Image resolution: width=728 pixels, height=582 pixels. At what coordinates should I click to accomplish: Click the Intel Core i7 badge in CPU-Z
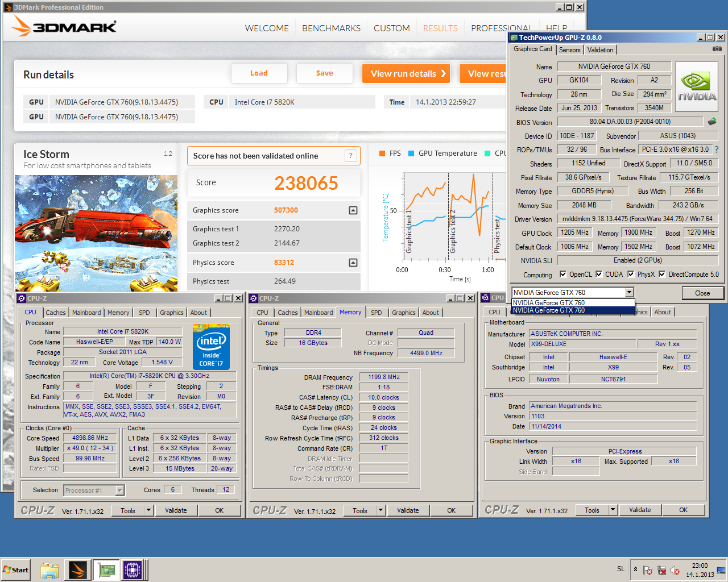[211, 346]
